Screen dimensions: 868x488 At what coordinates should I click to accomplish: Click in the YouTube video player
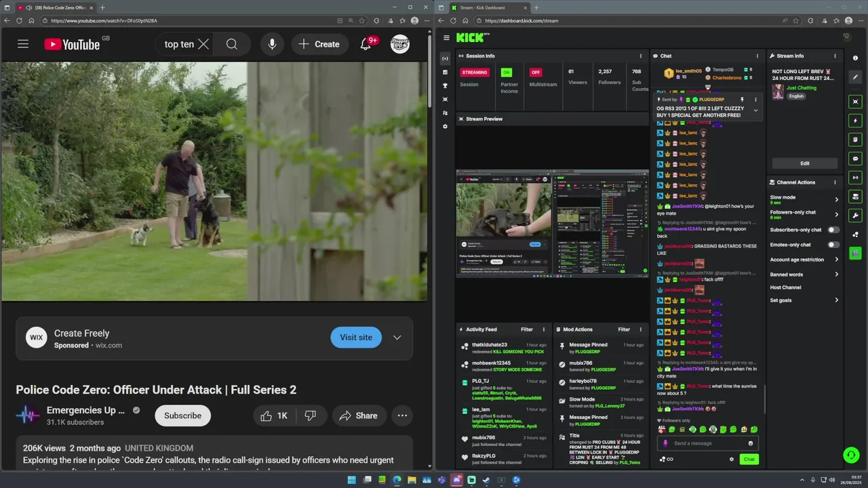point(214,181)
